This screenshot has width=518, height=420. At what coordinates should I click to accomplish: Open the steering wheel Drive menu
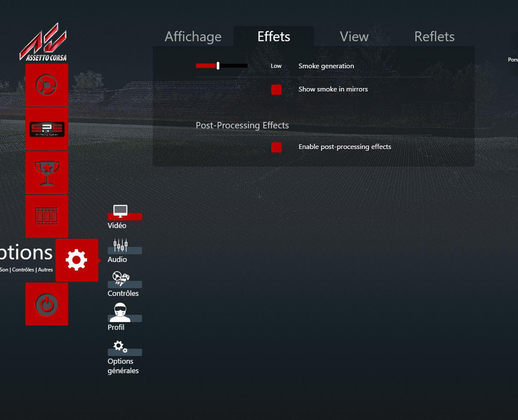pyautogui.click(x=47, y=85)
